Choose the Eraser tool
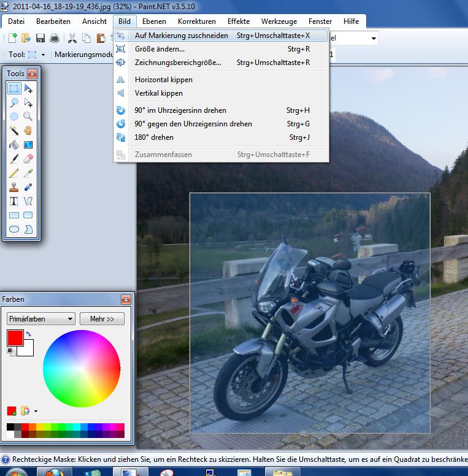 point(28,159)
